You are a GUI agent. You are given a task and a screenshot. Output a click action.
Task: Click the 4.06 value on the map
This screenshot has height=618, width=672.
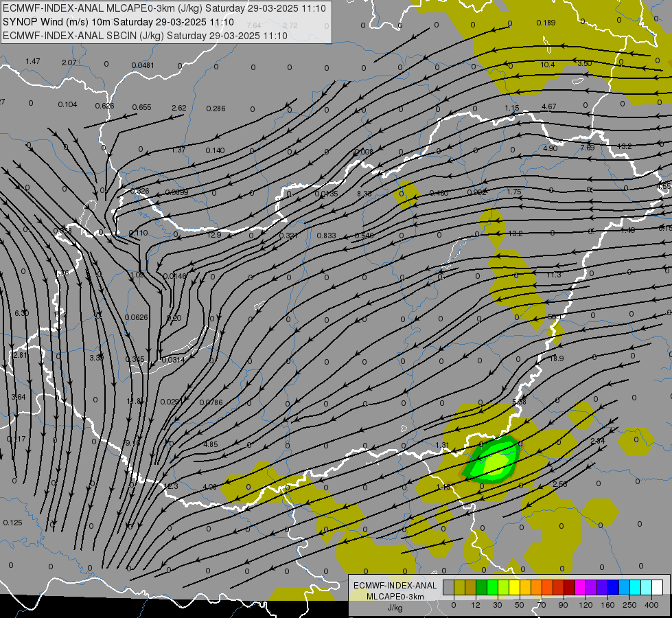point(209,487)
